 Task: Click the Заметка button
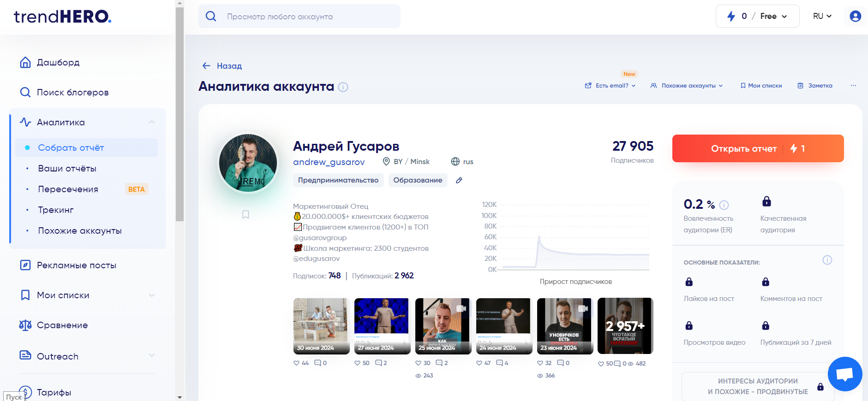pyautogui.click(x=815, y=85)
